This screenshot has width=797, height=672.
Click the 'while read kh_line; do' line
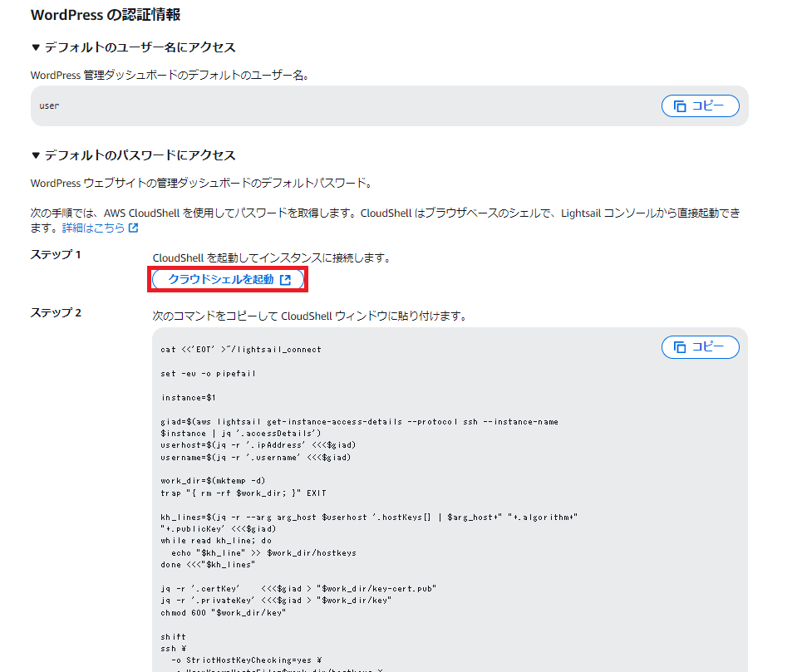(216, 541)
